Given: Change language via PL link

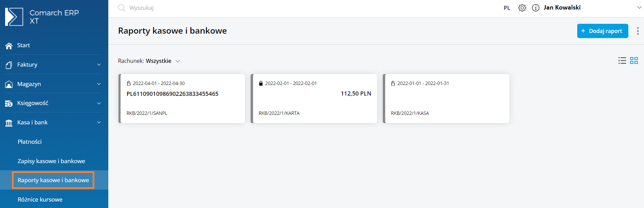Looking at the screenshot, I should [507, 8].
